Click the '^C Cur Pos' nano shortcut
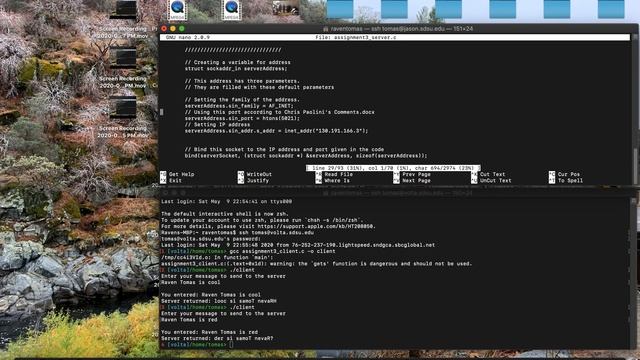640x360 pixels. point(565,174)
